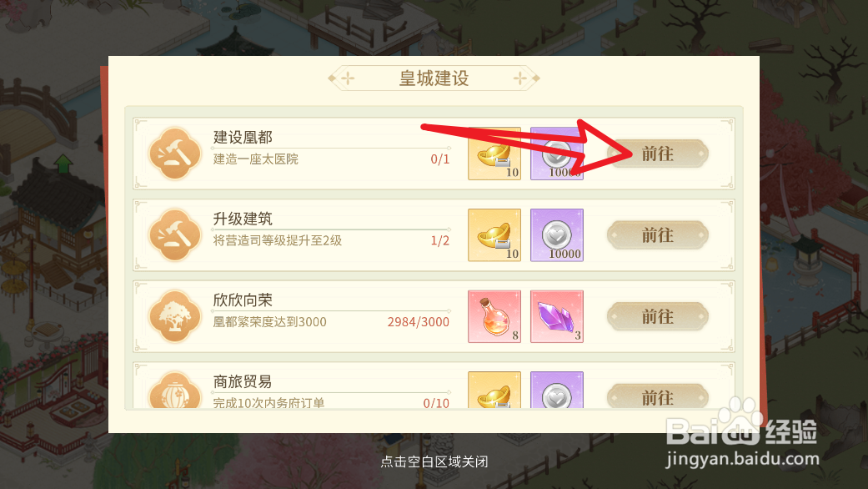The width and height of the screenshot is (868, 489).
Task: Click 前往 button for 建设凰都 task
Action: click(x=658, y=154)
